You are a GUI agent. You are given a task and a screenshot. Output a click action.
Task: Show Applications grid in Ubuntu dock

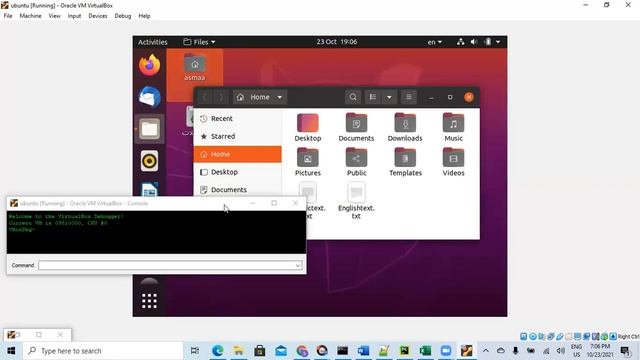(149, 301)
